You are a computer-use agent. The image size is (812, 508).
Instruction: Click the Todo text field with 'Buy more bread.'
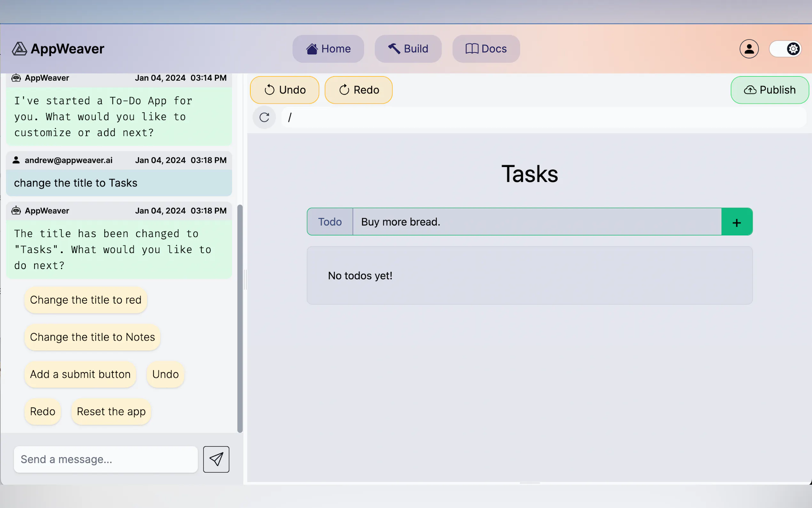pyautogui.click(x=536, y=222)
